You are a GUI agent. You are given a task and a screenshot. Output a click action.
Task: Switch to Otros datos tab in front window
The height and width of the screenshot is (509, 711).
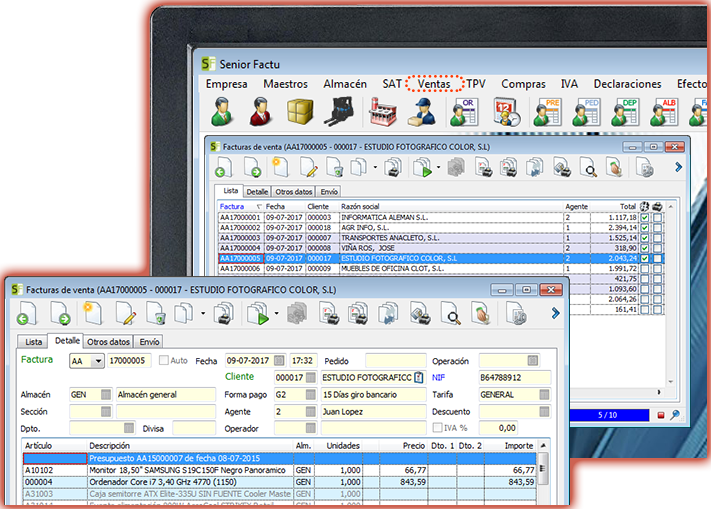108,342
